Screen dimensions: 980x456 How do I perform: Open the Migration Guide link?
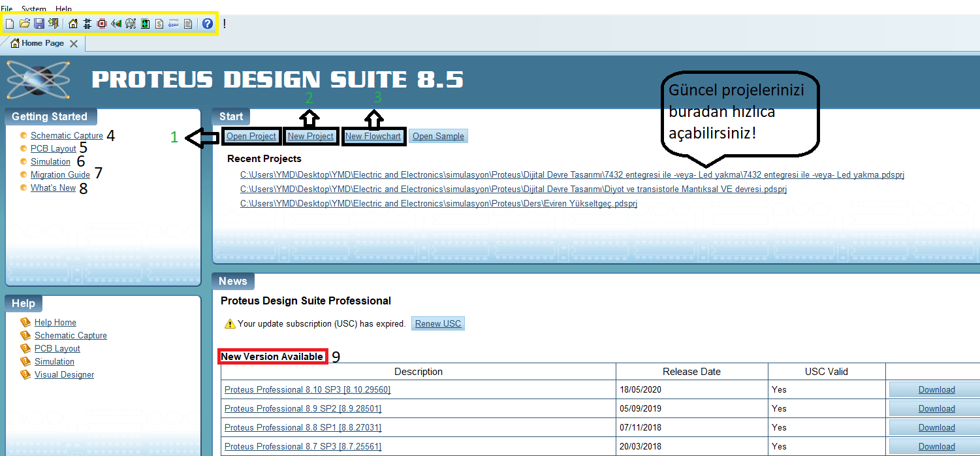tap(60, 175)
